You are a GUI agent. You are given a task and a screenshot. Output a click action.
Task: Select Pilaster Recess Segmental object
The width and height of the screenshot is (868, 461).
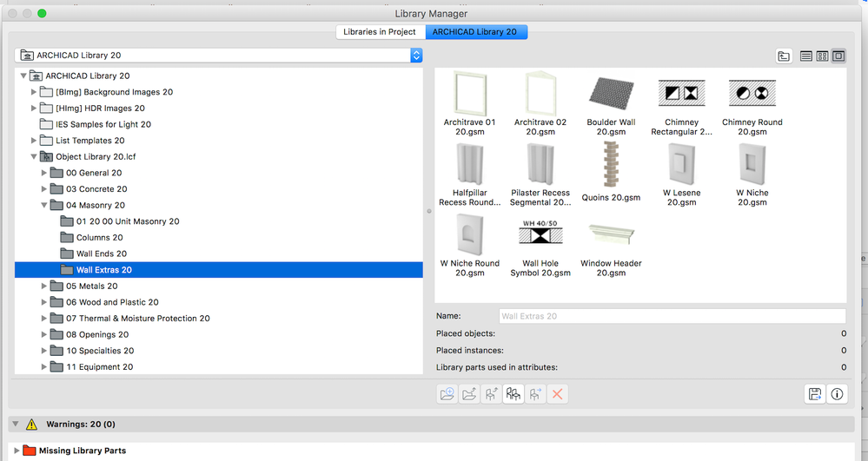[540, 175]
